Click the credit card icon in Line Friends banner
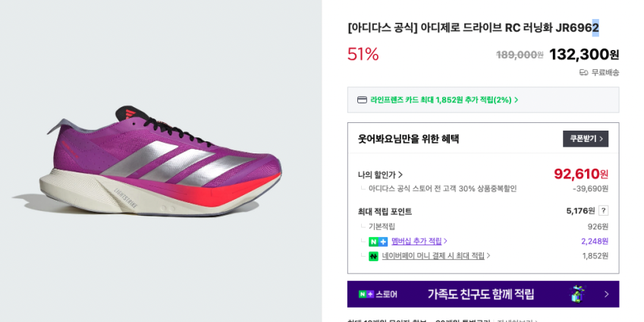644x322 pixels. point(362,99)
